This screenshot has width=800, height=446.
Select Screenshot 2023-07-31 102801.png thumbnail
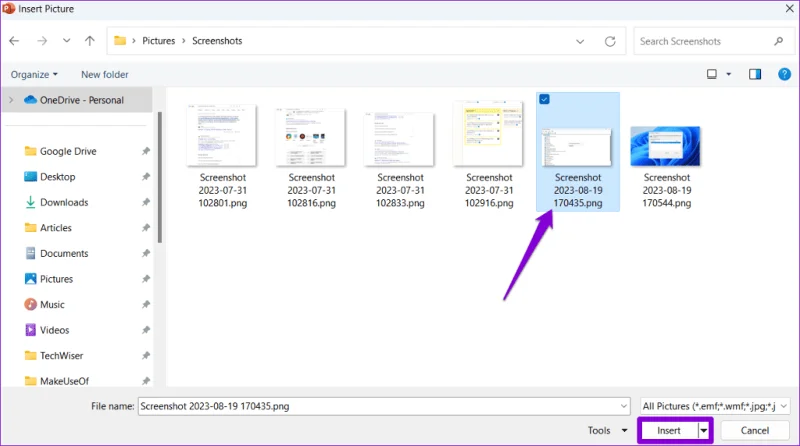[222, 136]
